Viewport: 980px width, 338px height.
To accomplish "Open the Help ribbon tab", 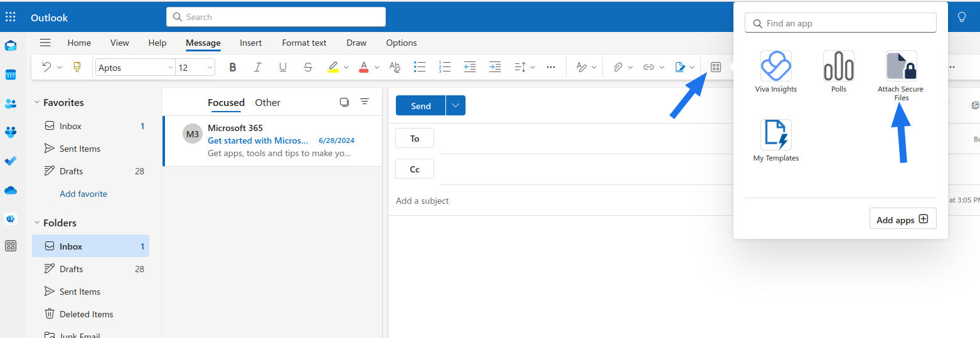I will tap(157, 43).
